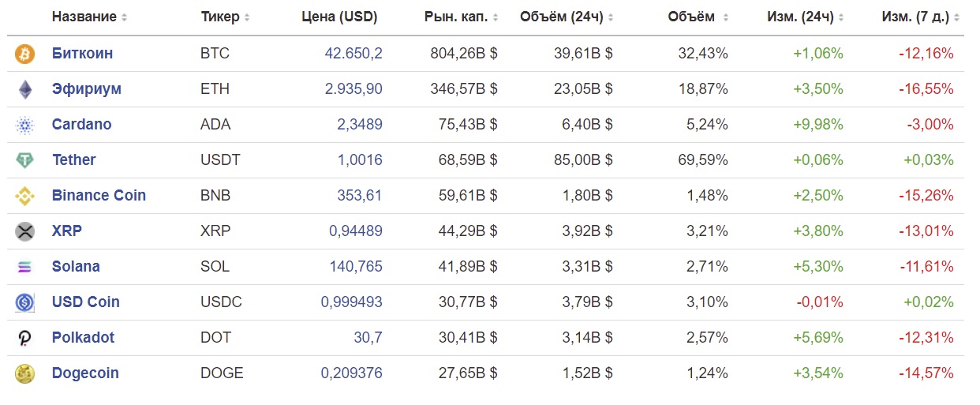Click the Cardano dotted logo icon
Screen dimensions: 980x405
pyautogui.click(x=25, y=125)
